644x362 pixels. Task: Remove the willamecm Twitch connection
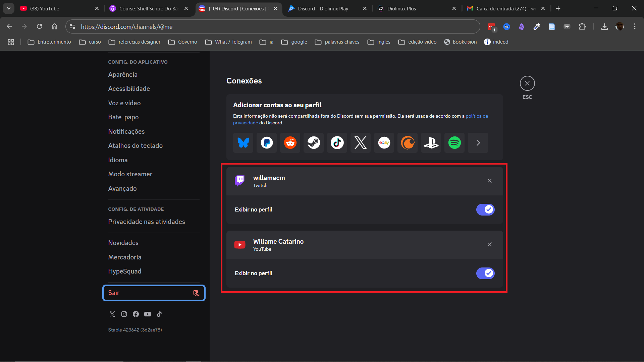[489, 181]
